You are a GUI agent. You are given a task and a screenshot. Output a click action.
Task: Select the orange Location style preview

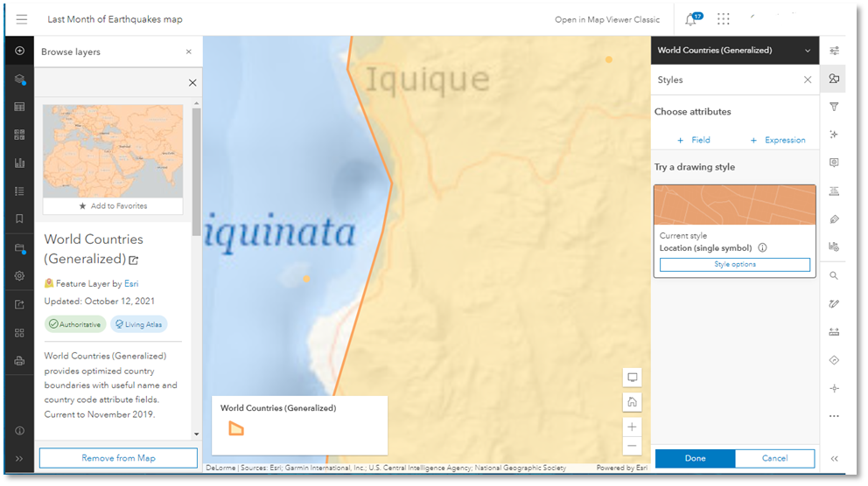click(735, 205)
